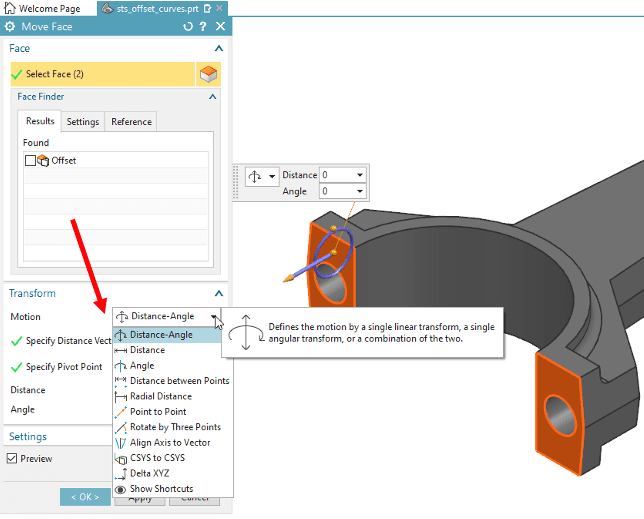
Task: Click the Align Axis to Vector icon
Action: tap(121, 443)
